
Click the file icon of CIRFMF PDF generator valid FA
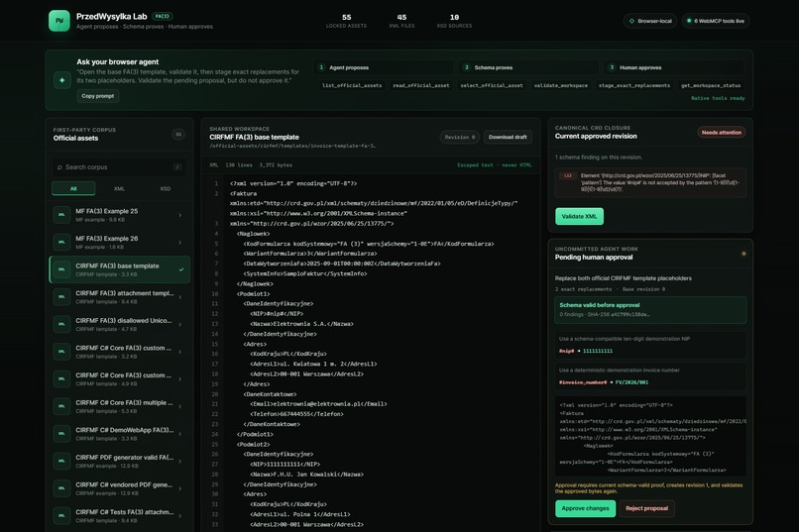(x=61, y=462)
